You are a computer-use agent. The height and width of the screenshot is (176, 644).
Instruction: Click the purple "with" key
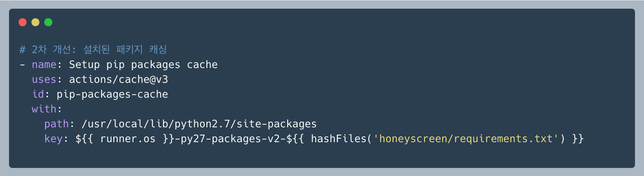coord(44,109)
